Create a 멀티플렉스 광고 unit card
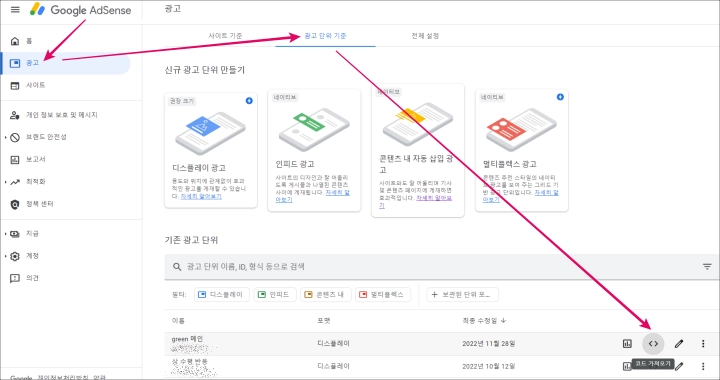 coord(522,150)
